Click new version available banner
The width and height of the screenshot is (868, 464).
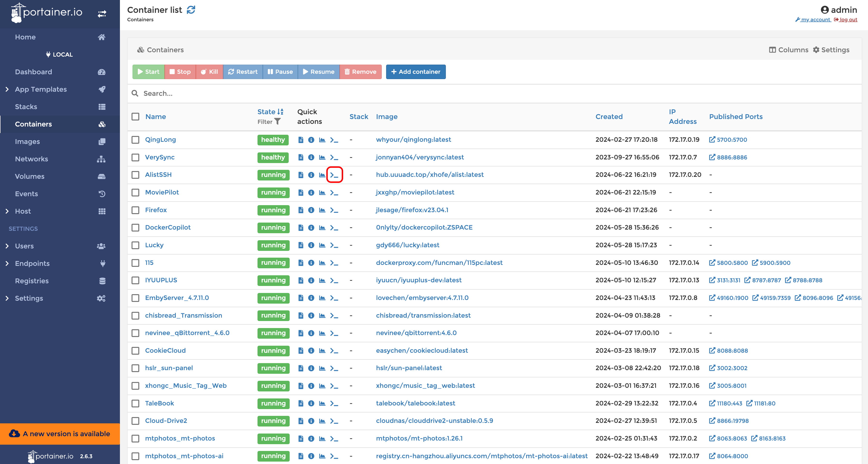point(60,434)
